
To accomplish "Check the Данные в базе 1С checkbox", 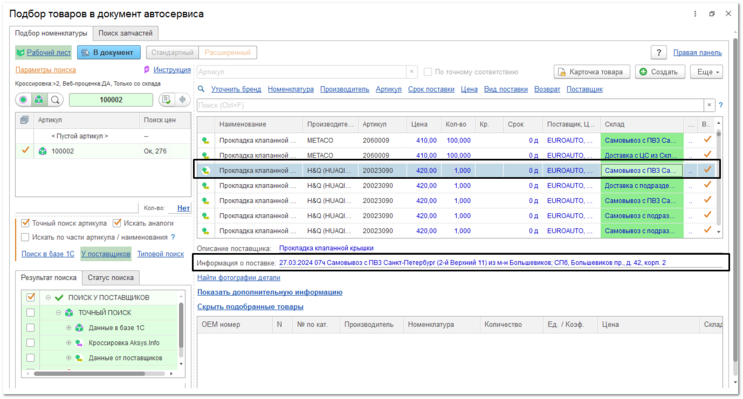I will point(31,328).
